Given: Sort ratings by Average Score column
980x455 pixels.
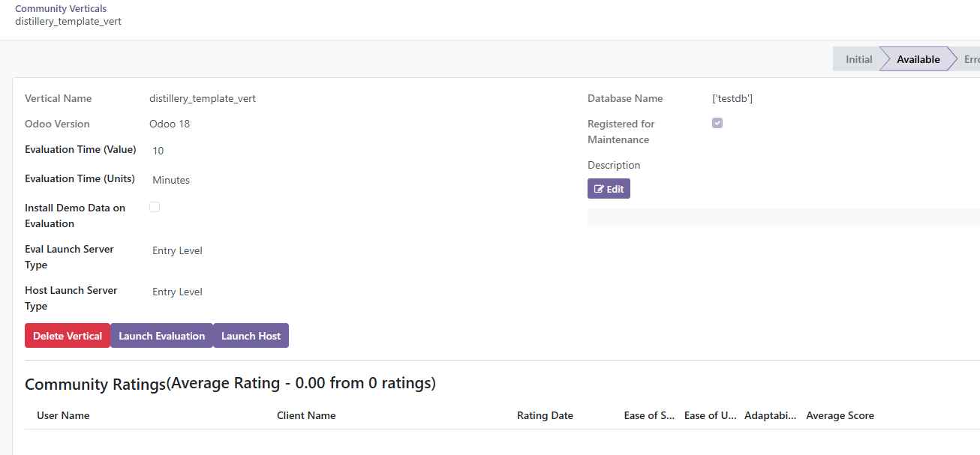Looking at the screenshot, I should 840,415.
